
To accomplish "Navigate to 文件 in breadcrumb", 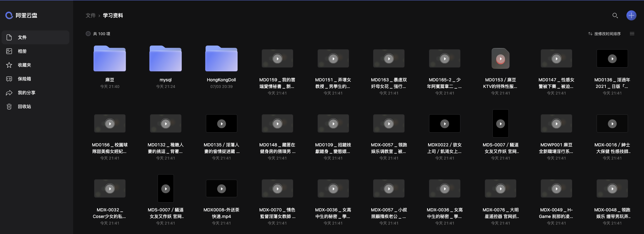I will tap(91, 15).
